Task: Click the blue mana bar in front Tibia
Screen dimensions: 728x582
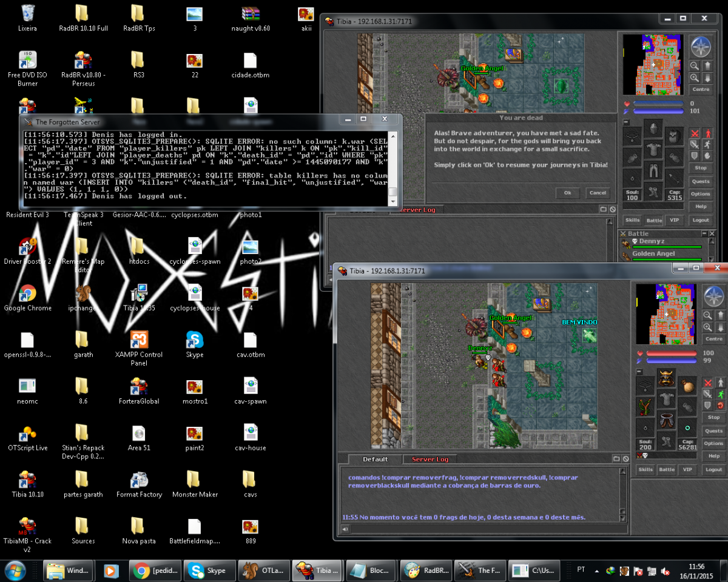Action: pyautogui.click(x=672, y=361)
